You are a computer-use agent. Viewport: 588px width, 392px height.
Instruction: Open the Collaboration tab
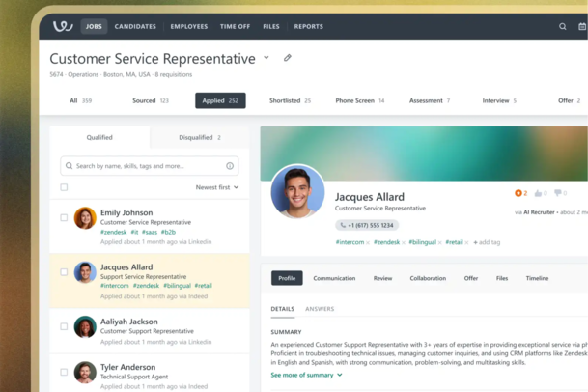coord(429,278)
